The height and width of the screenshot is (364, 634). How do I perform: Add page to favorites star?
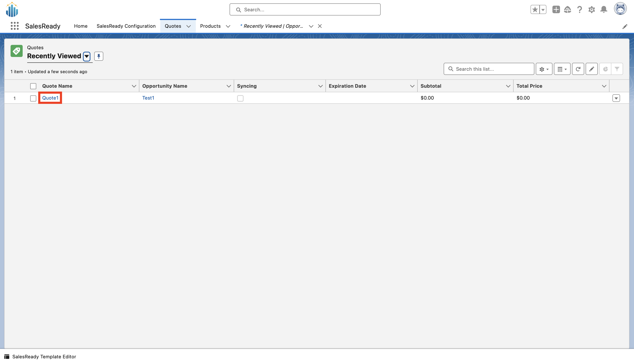tap(535, 9)
